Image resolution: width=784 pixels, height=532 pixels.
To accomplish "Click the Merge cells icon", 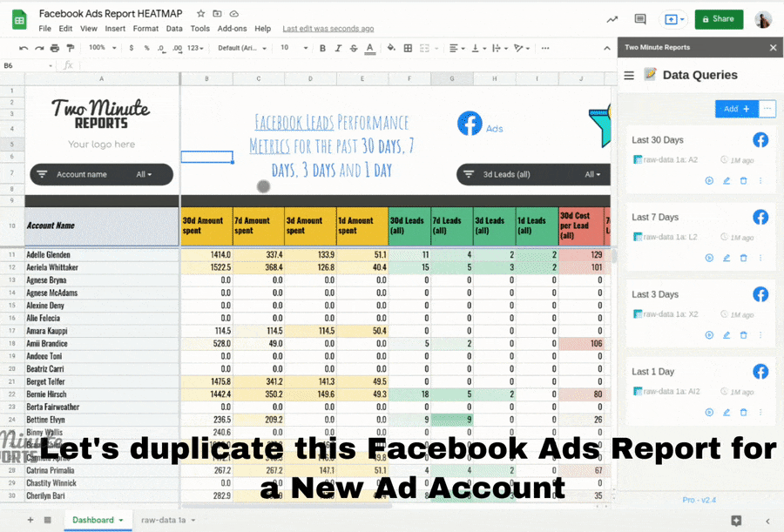I will (424, 48).
